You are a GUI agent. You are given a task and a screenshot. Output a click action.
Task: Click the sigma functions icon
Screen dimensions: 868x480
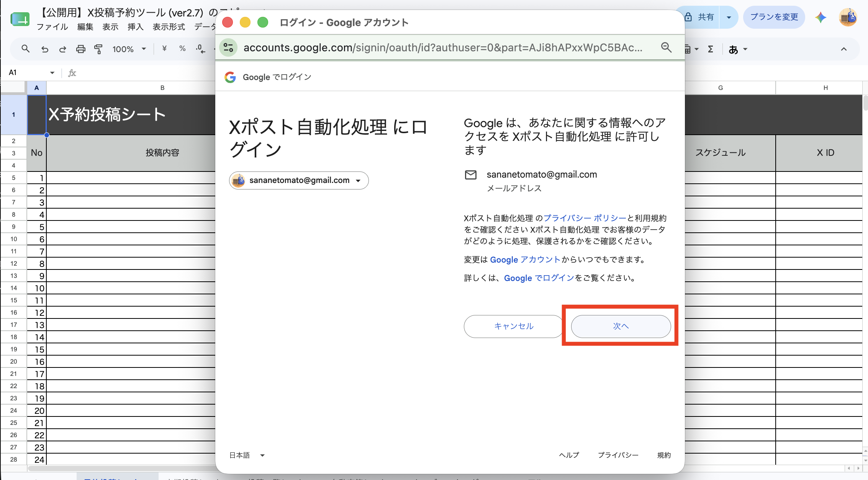pos(711,49)
